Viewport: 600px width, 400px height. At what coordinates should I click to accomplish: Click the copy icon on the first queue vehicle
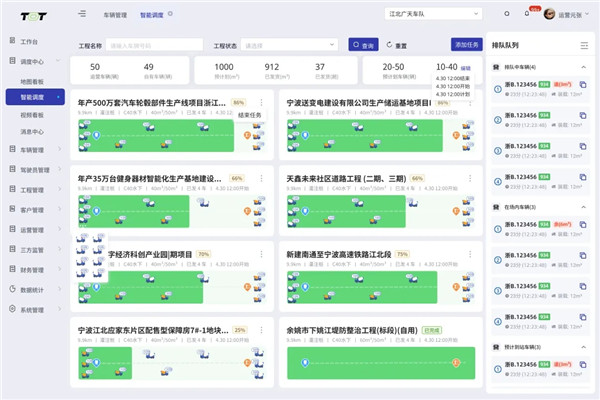coord(583,85)
